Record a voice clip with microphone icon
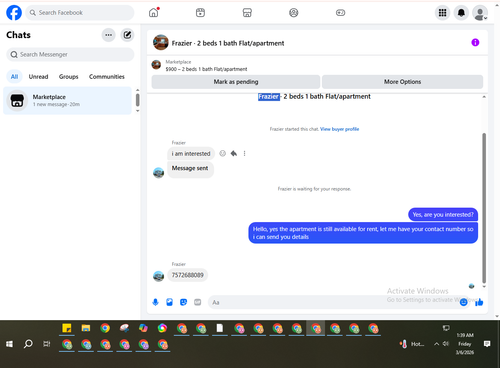Screen dimensions: 500x368 (155, 302)
